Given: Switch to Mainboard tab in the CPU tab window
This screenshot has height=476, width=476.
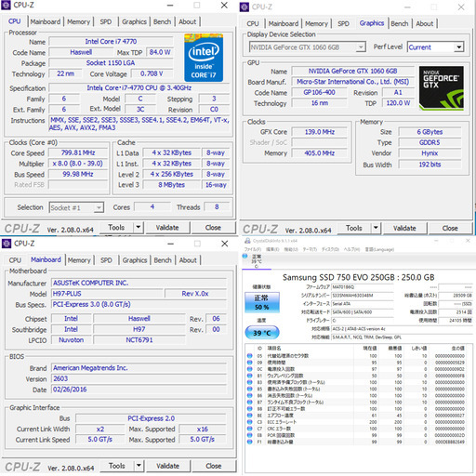Looking at the screenshot, I should (46, 21).
